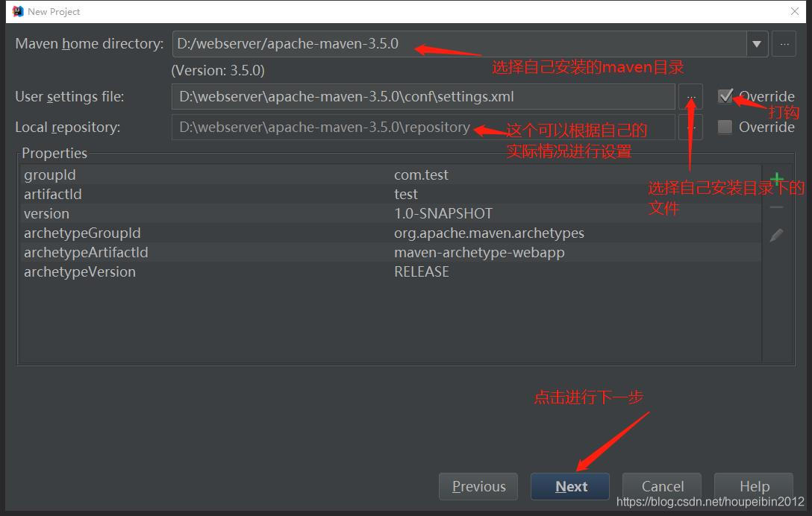Browse for local repository folder

[691, 128]
